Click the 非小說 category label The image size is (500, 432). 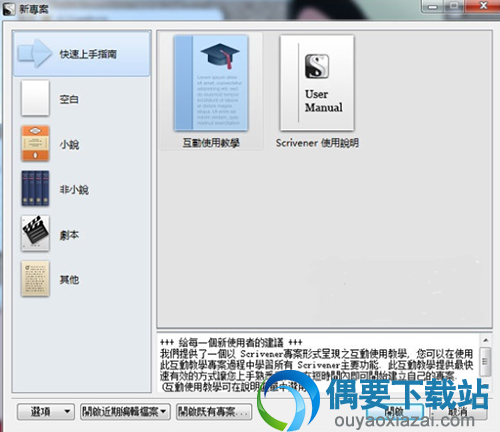[x=74, y=189]
